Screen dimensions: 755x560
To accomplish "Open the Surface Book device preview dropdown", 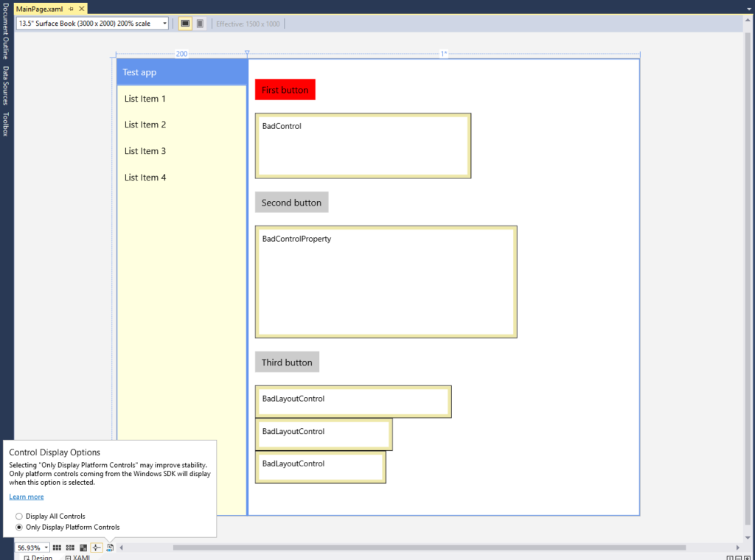I will click(164, 23).
